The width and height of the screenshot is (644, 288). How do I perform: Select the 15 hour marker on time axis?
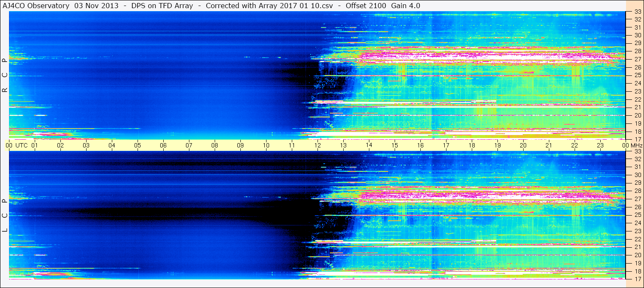pyautogui.click(x=395, y=145)
